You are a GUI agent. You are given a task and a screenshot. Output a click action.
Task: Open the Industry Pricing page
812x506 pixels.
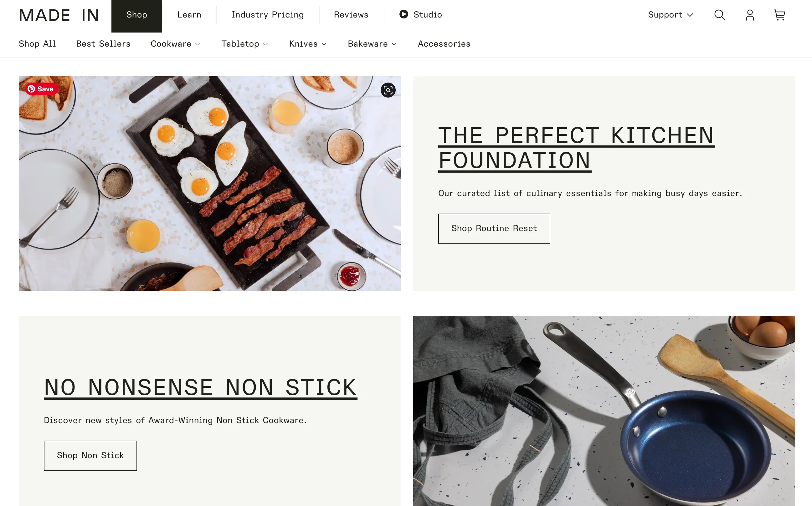pyautogui.click(x=267, y=15)
